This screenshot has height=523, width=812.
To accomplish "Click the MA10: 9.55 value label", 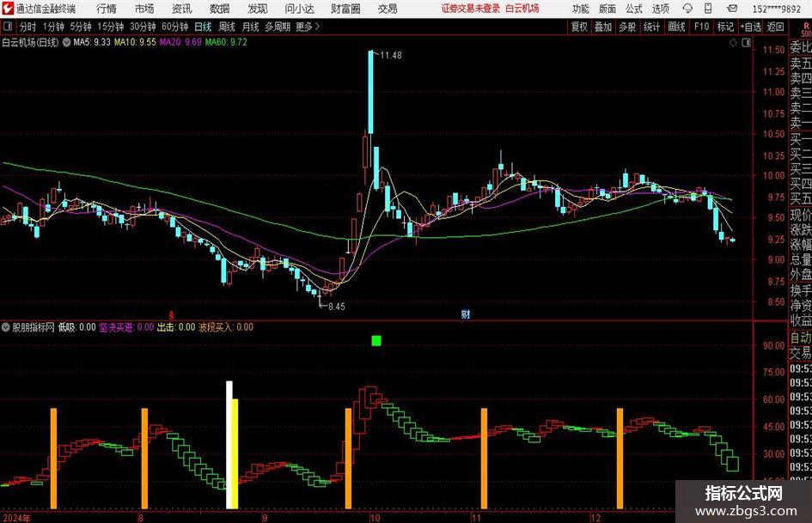I will click(x=135, y=42).
